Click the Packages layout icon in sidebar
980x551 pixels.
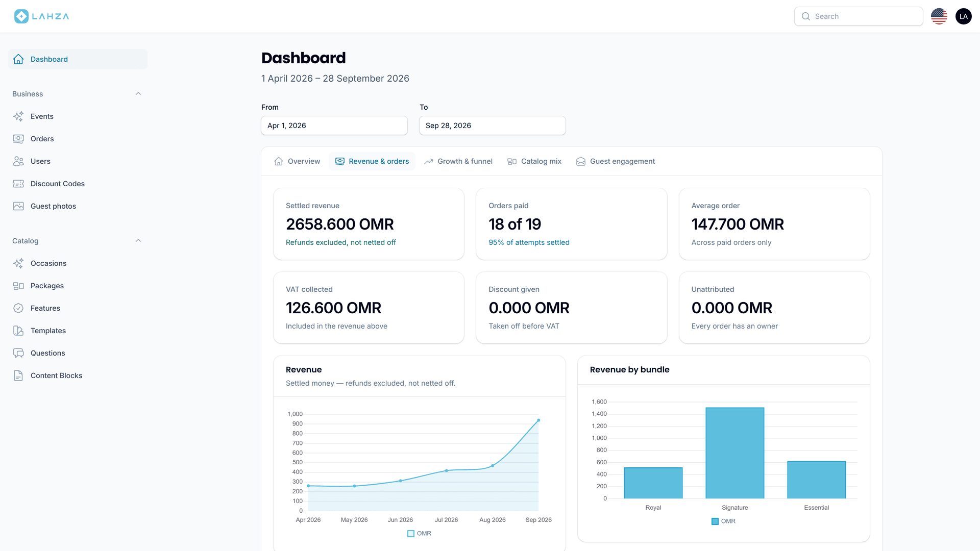point(18,286)
